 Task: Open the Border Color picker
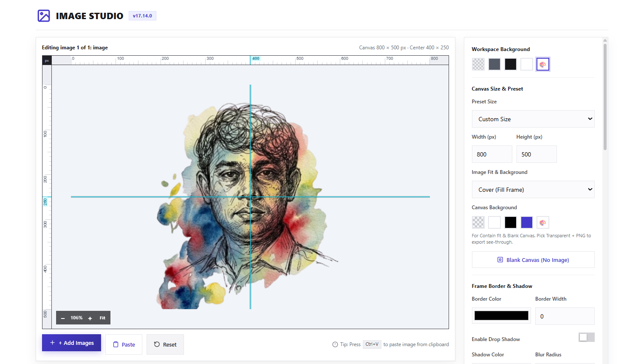click(x=501, y=316)
